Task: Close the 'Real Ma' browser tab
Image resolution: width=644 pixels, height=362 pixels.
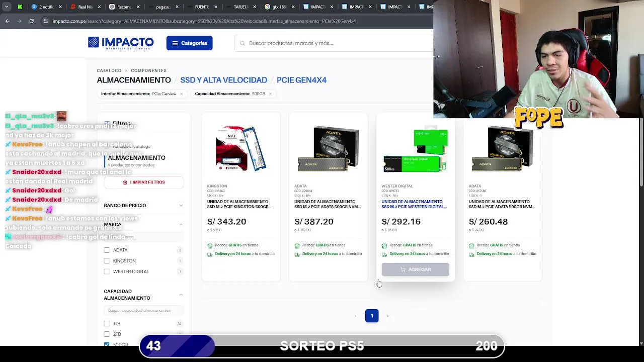Action: (x=99, y=7)
